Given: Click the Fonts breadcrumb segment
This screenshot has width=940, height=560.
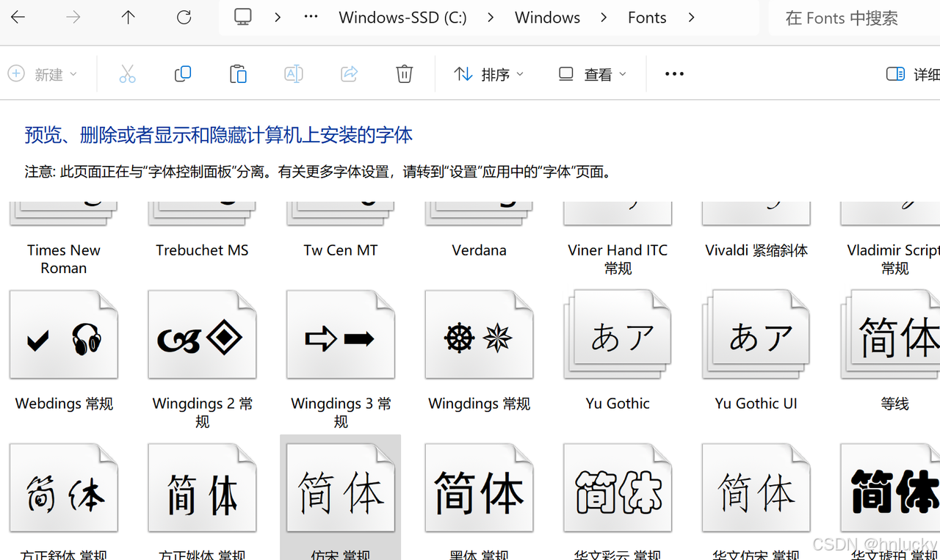Looking at the screenshot, I should [x=647, y=17].
